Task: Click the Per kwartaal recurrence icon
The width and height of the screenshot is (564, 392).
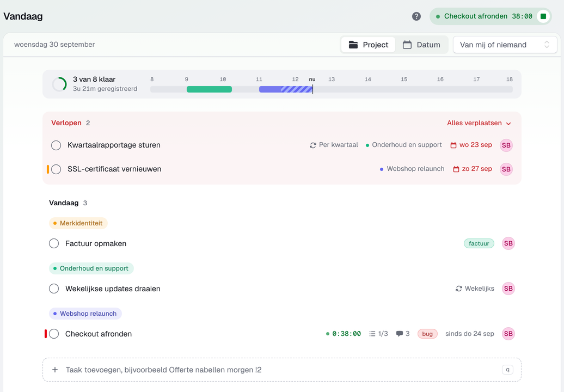Action: click(313, 145)
